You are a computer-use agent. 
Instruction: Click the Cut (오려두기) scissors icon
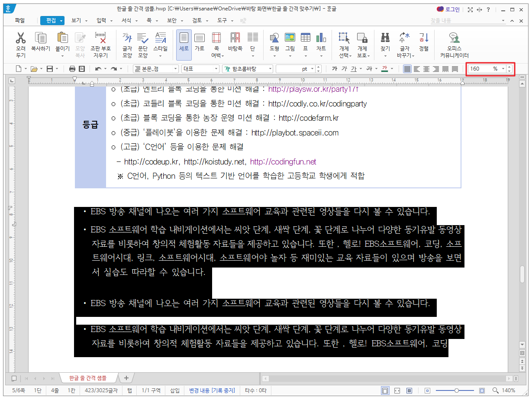[21, 39]
